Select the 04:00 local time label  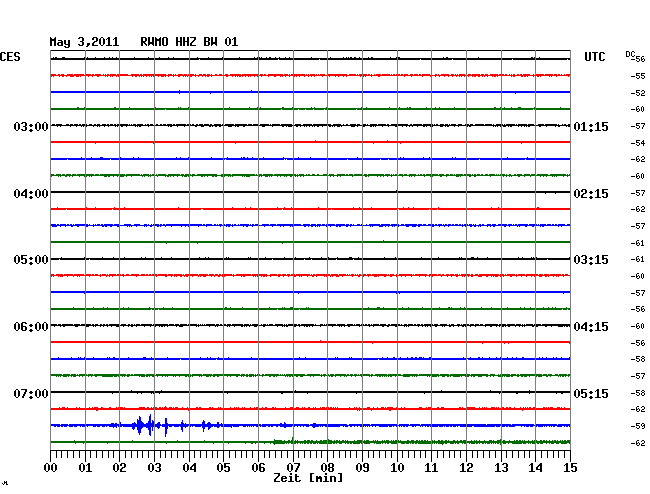[x=31, y=194]
